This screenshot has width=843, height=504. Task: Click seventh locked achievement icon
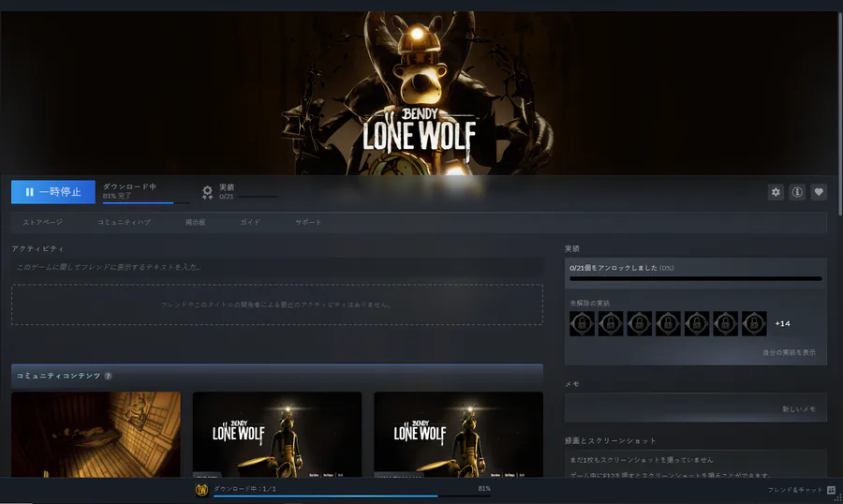click(x=754, y=324)
